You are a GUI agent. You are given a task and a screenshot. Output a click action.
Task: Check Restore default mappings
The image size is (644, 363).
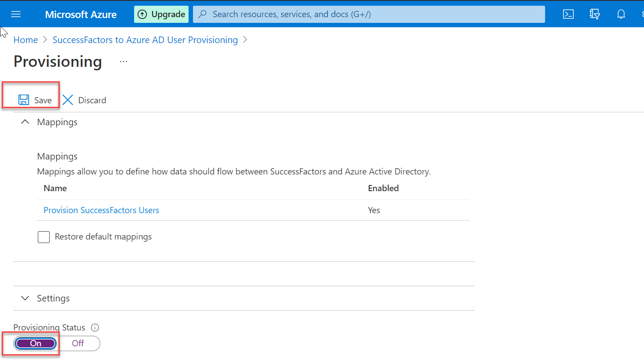[44, 237]
